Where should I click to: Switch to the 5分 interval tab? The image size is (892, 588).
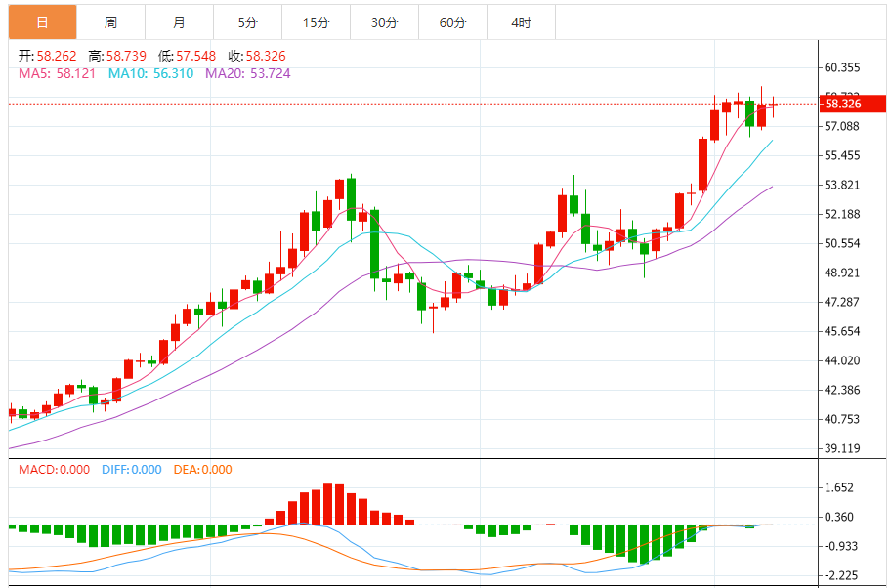[x=247, y=21]
